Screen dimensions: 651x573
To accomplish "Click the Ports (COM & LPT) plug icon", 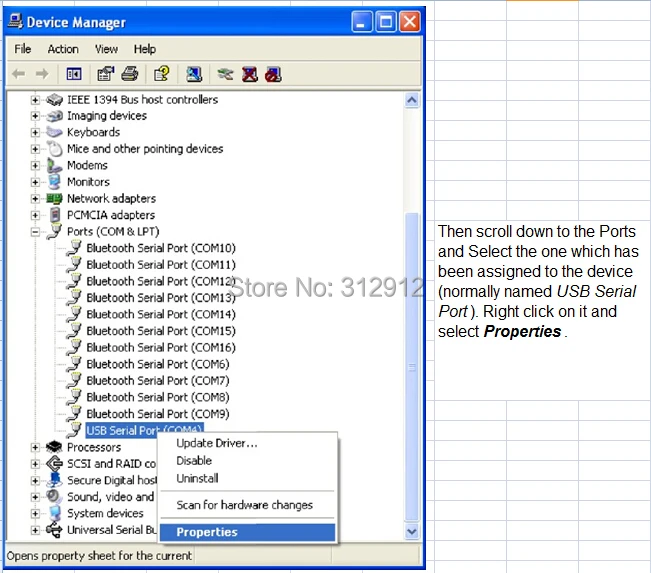I will [x=54, y=231].
